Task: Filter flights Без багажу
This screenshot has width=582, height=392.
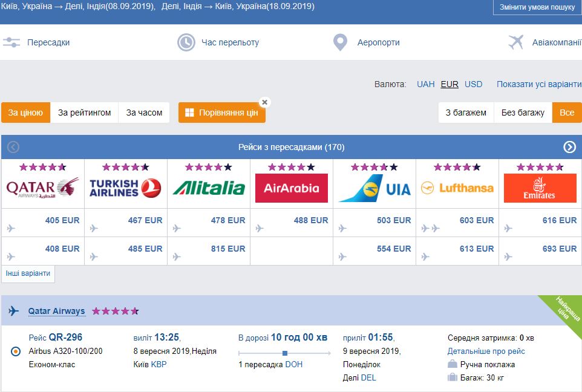Action: (523, 113)
